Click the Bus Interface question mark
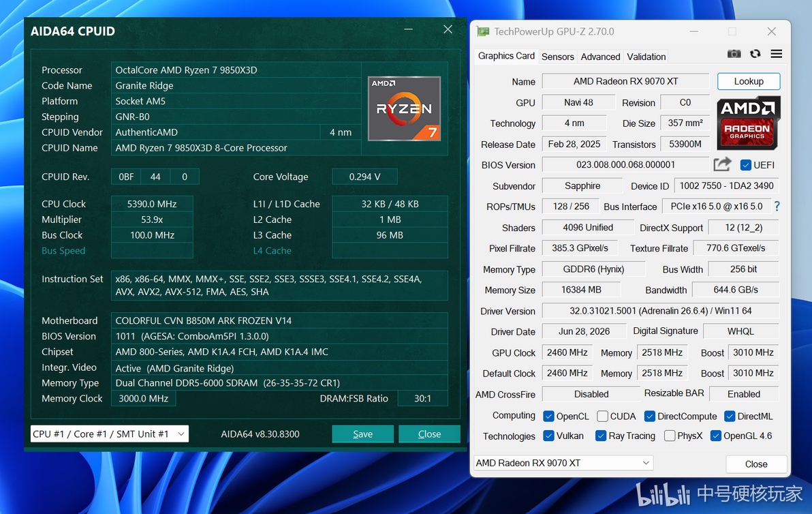This screenshot has width=812, height=514. (x=777, y=207)
